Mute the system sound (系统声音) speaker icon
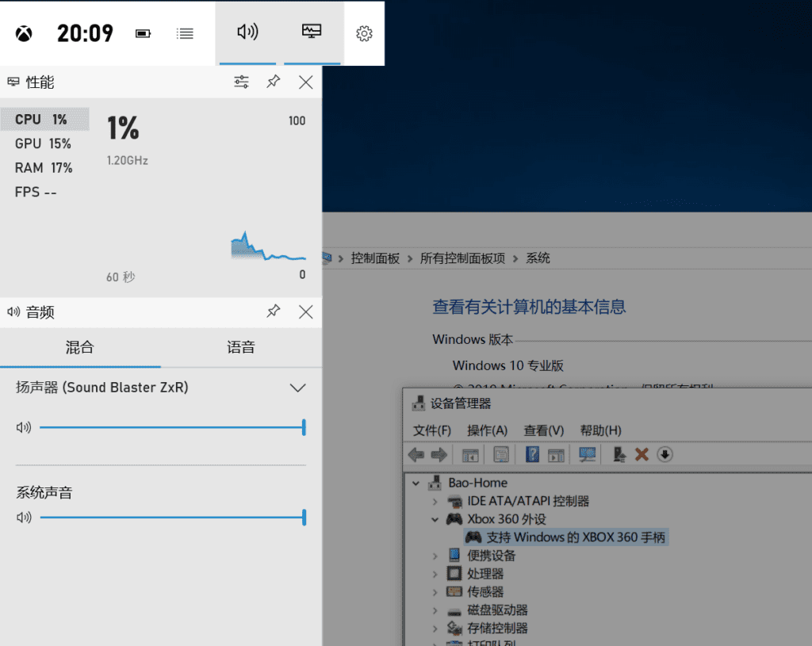 (x=24, y=518)
